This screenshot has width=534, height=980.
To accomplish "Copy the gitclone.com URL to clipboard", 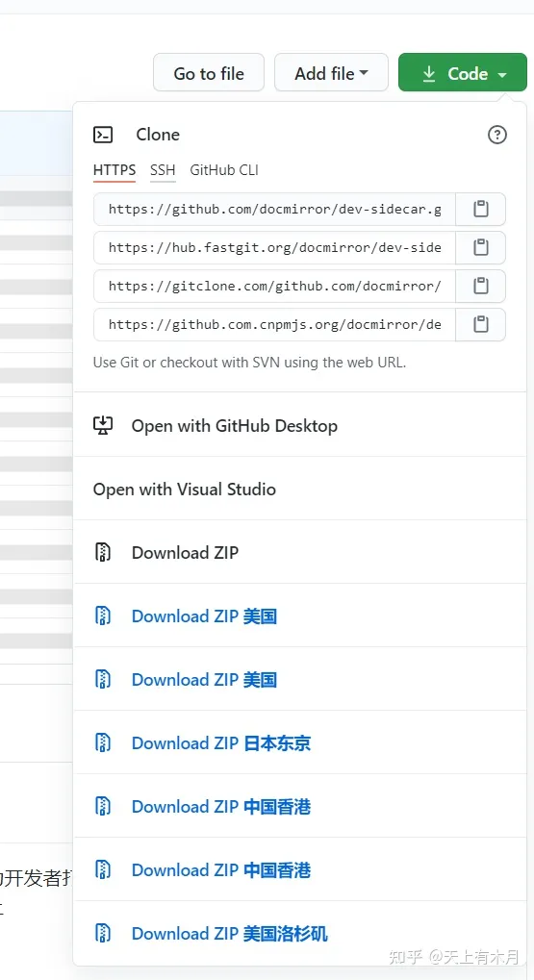I will (x=480, y=286).
